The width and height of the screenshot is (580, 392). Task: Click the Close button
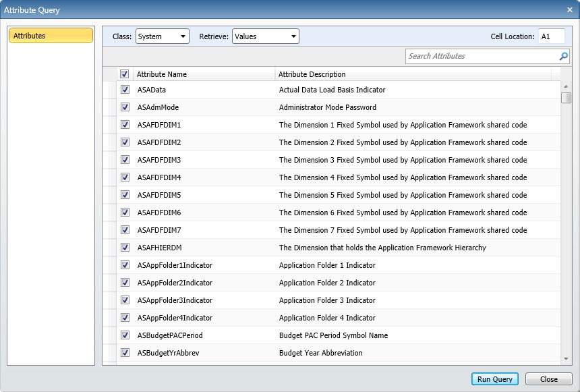[548, 379]
